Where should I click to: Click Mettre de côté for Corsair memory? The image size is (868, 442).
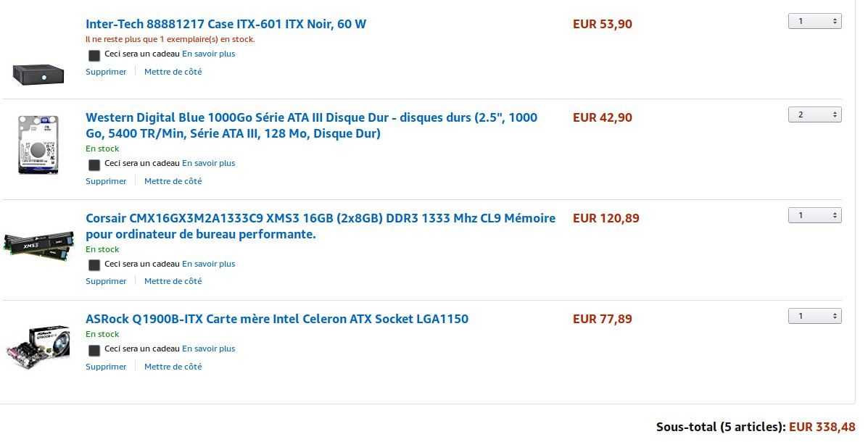point(173,281)
